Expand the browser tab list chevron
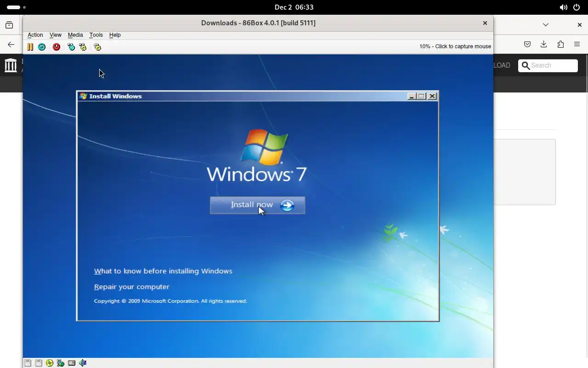This screenshot has height=368, width=588. pyautogui.click(x=546, y=25)
